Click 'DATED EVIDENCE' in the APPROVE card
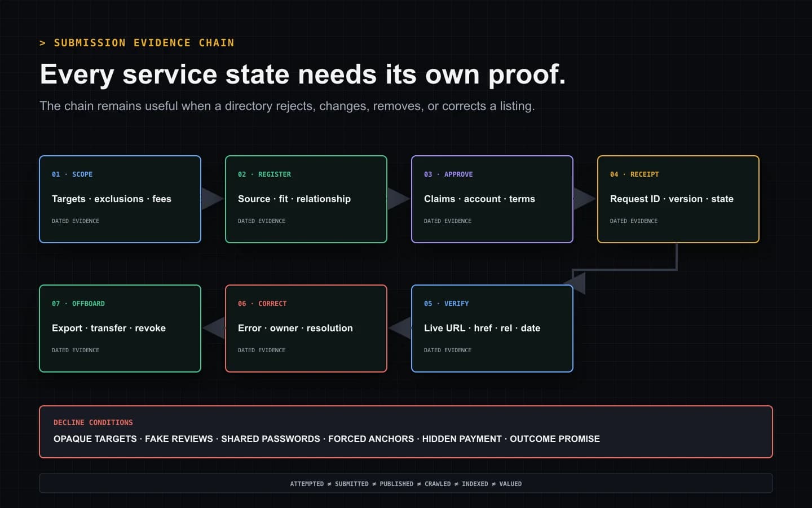 click(x=448, y=221)
